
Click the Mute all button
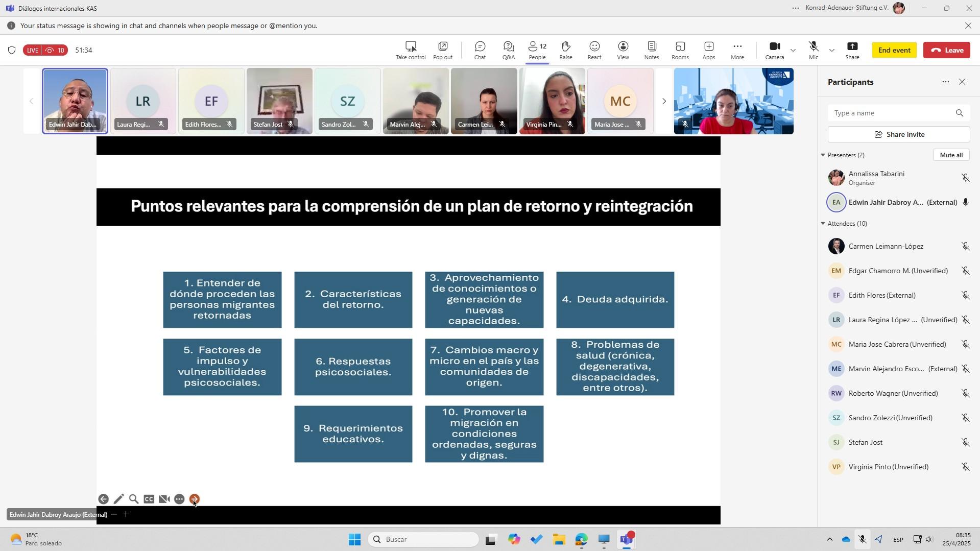point(950,155)
